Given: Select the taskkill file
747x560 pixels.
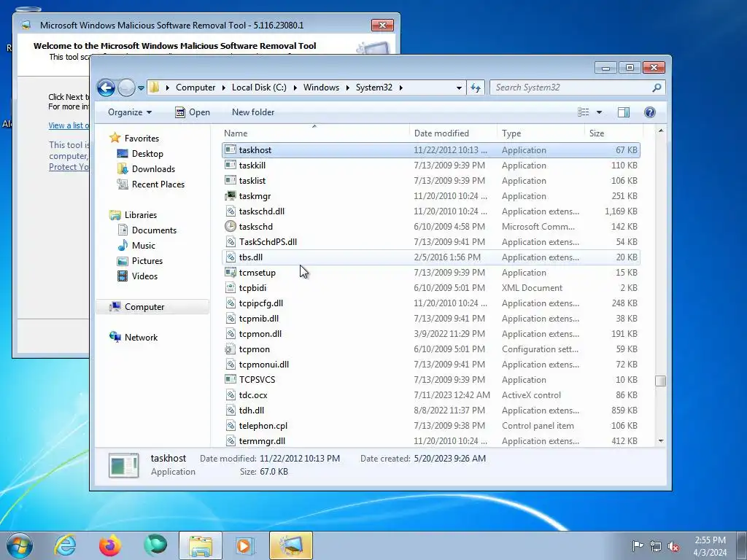Looking at the screenshot, I should click(430, 166).
